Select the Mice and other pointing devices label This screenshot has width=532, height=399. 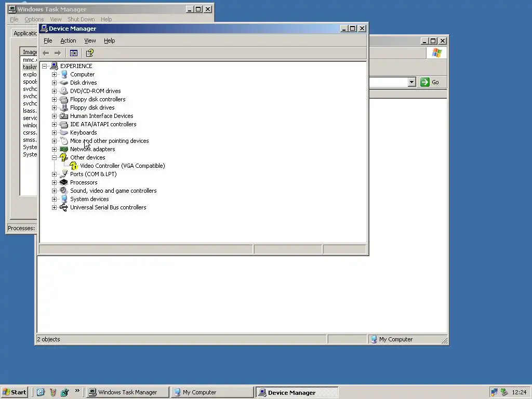[x=109, y=141]
